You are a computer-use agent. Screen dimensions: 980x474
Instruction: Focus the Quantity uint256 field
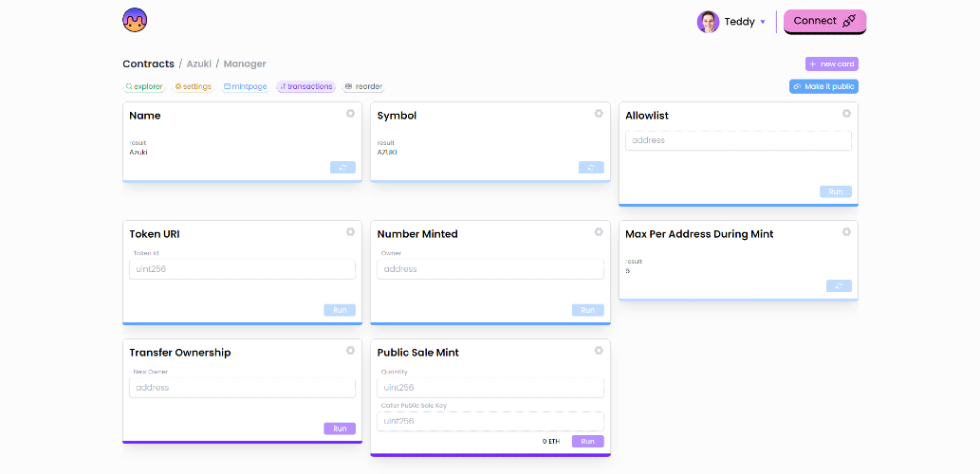coord(490,388)
